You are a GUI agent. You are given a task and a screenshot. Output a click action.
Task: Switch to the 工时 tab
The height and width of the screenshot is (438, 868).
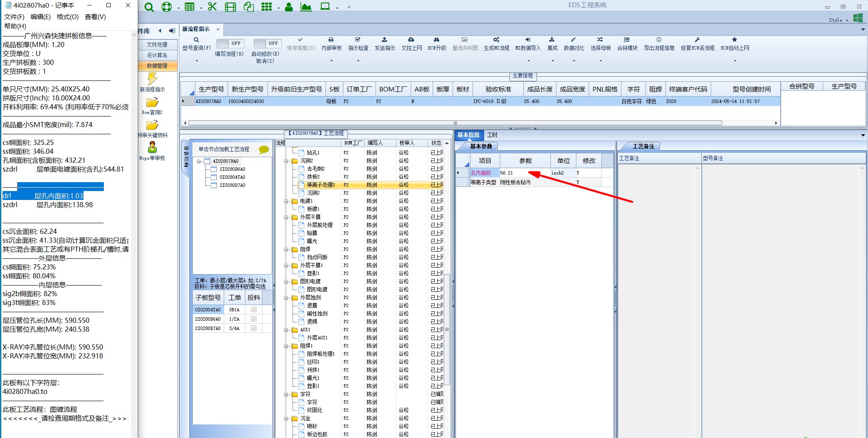(x=492, y=135)
